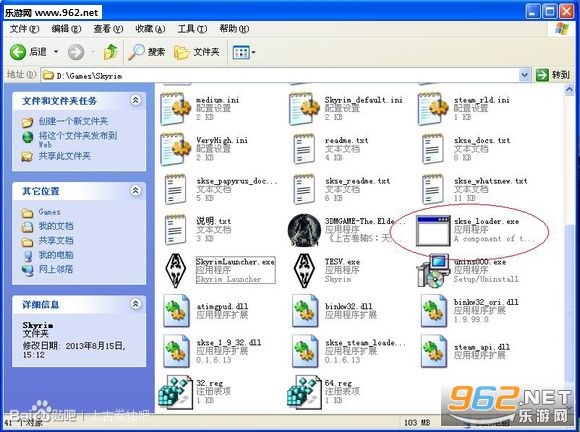
Task: Open the 帮助(H) menu
Action: coord(234,29)
